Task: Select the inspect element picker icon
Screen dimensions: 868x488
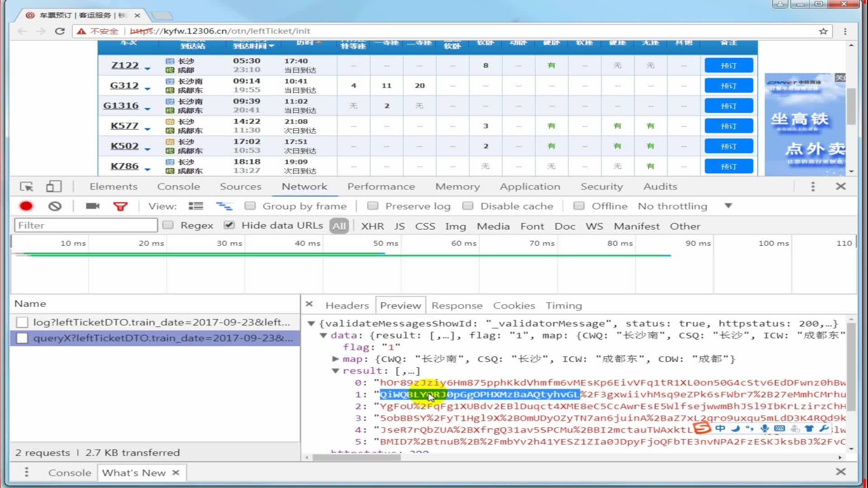Action: (x=26, y=187)
